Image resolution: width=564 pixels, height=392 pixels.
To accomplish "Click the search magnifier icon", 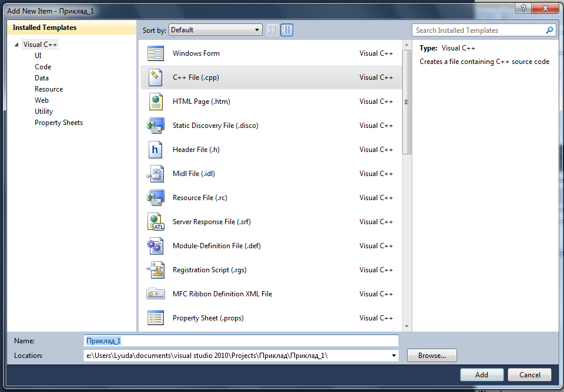I will pos(549,30).
